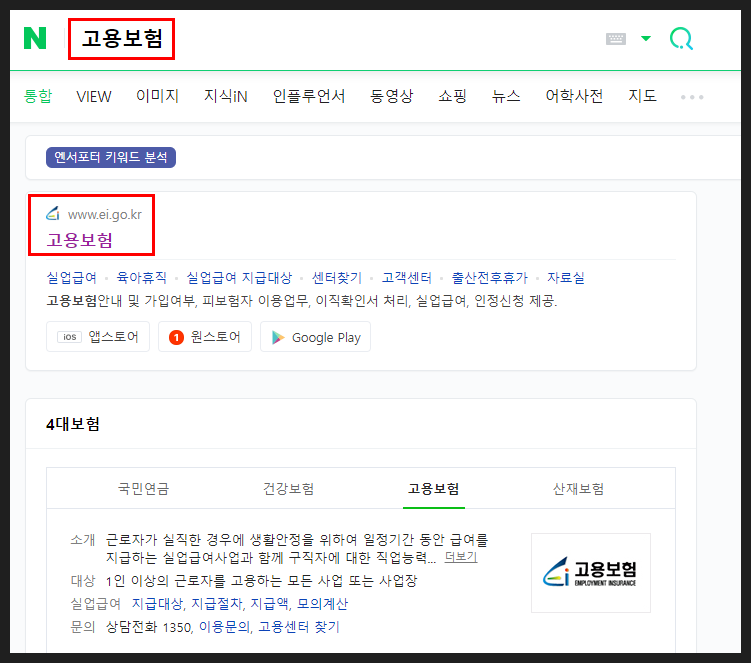
Task: Switch to the 쇼핑 tab
Action: coord(452,96)
